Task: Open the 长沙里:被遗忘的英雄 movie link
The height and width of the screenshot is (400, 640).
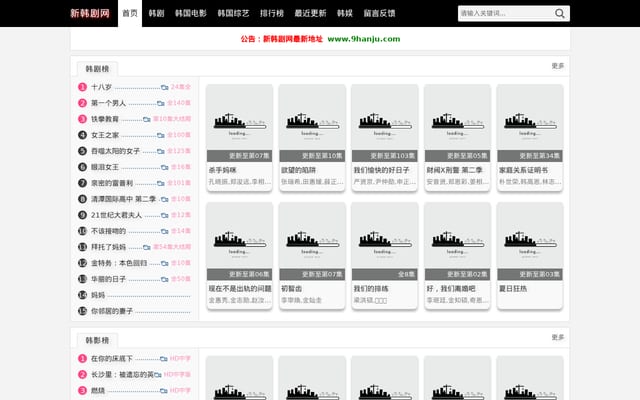Action: 122,374
